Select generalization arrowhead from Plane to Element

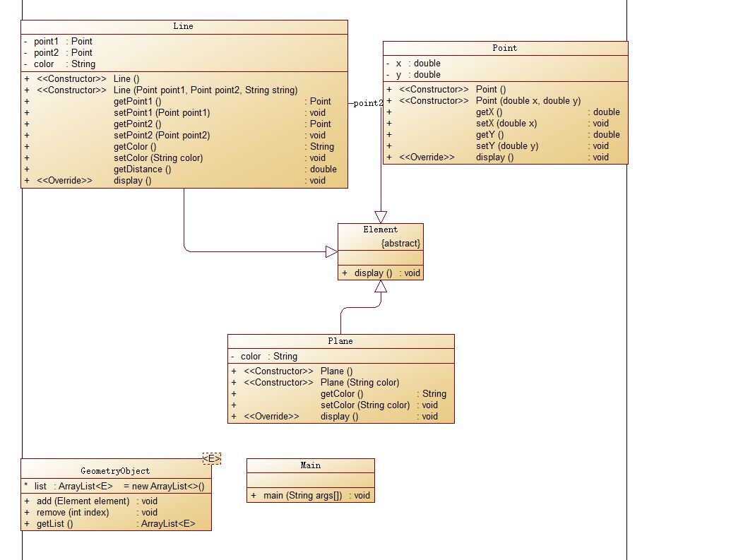(381, 286)
